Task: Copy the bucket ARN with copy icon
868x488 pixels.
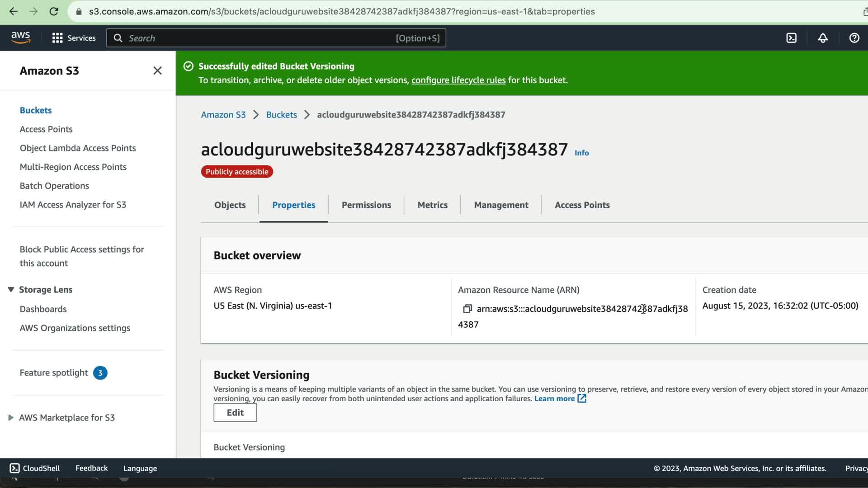Action: click(x=467, y=309)
